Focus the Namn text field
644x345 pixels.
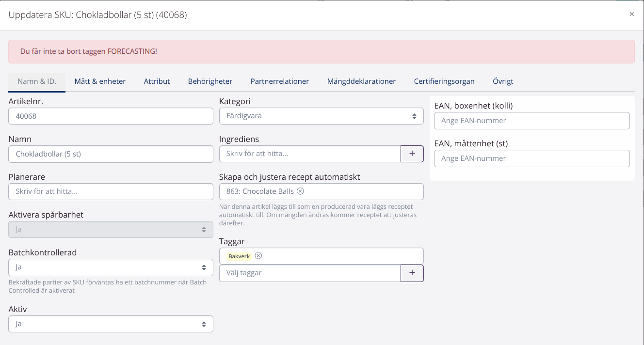point(111,154)
